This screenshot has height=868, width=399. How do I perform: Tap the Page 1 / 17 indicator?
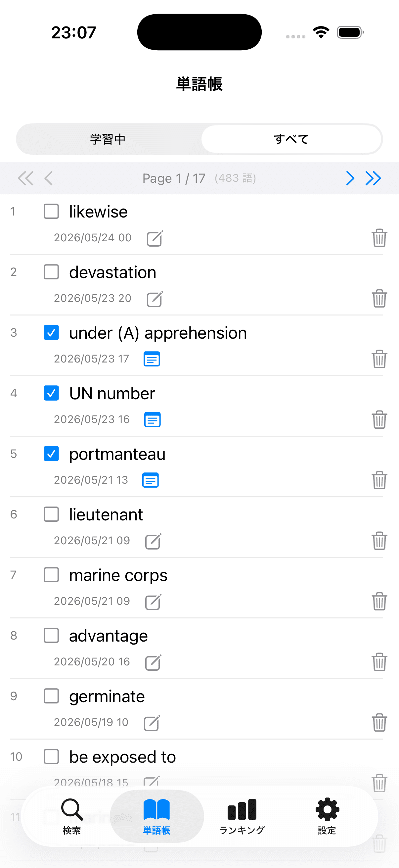[x=174, y=178]
